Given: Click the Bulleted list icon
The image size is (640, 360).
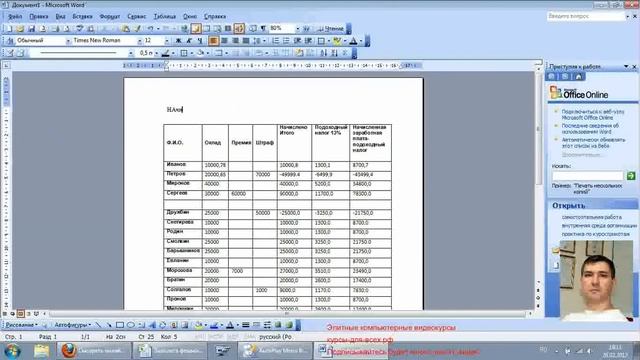Looking at the screenshot, I should [x=286, y=41].
